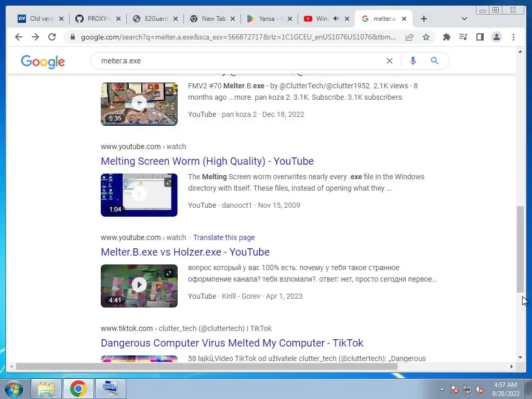Play the 5:35 FMV2 Melter.B.exe video thumbnail
This screenshot has width=532, height=399.
point(139,104)
